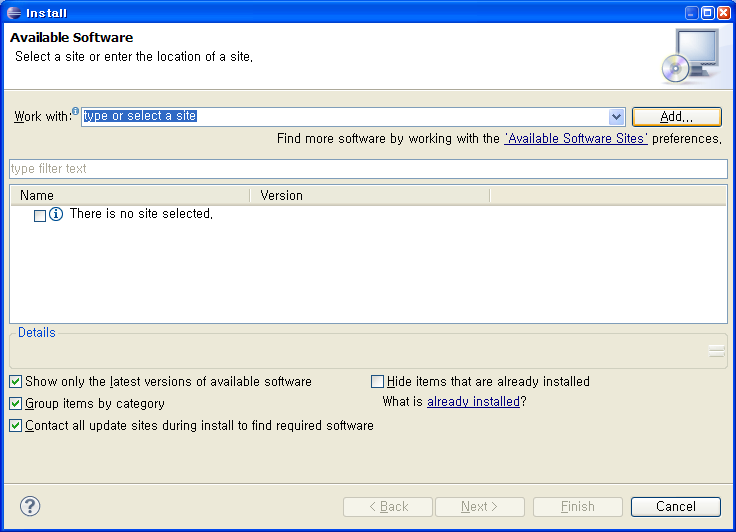Click in the 'type filter text' field
736x532 pixels.
(x=368, y=169)
